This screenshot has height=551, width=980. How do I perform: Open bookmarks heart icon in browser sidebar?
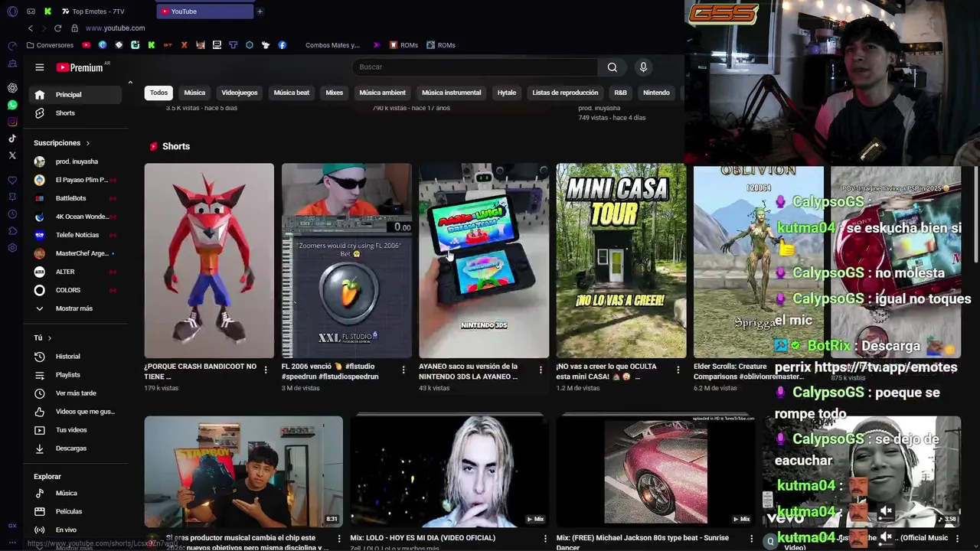click(12, 181)
